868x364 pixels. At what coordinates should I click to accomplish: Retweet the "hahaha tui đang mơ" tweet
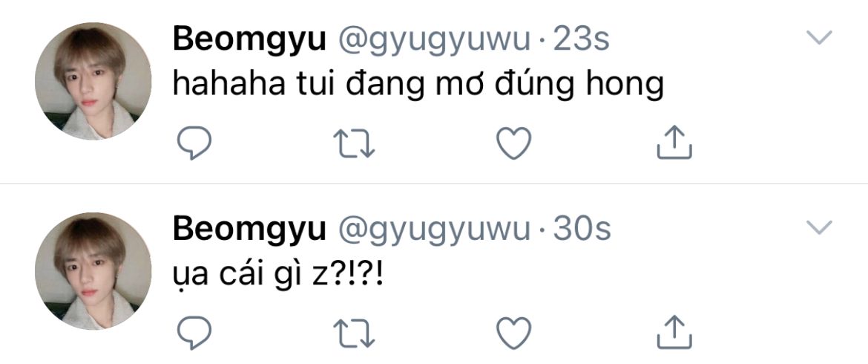point(355,143)
